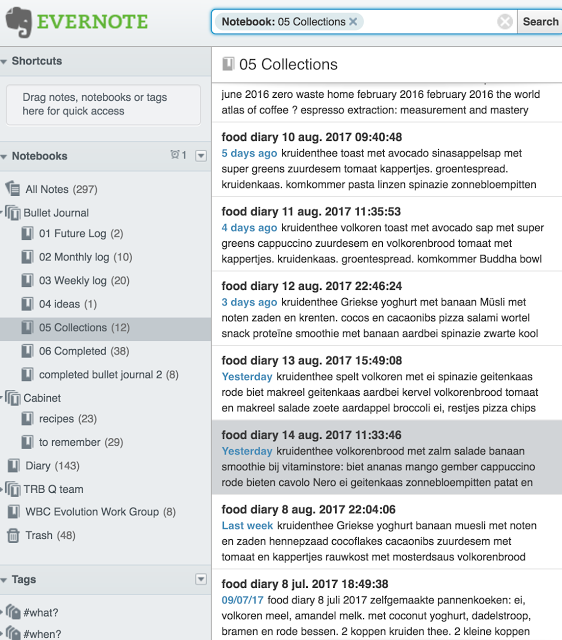Open to remember (29) notebook label
The width and height of the screenshot is (562, 640).
coord(81,442)
